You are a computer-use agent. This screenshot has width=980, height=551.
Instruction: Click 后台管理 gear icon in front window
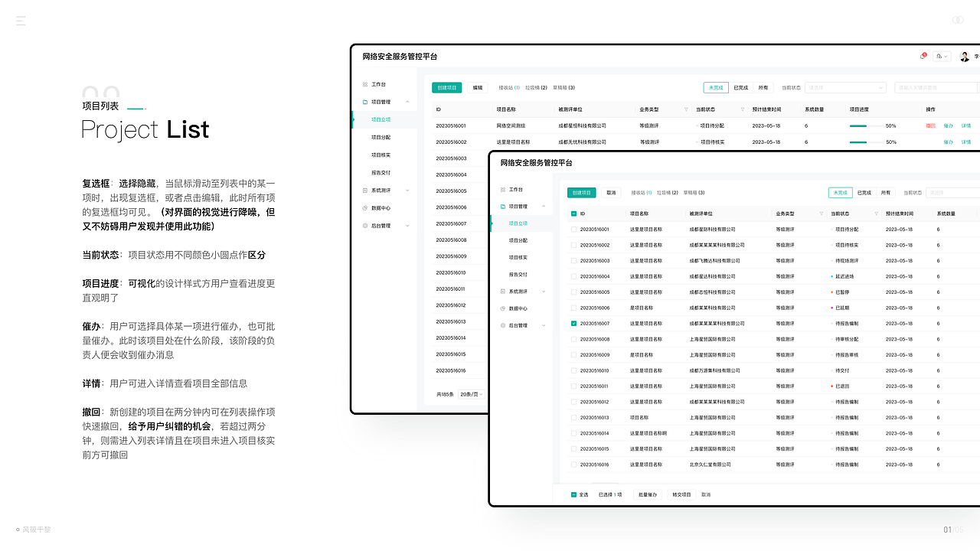(x=502, y=325)
